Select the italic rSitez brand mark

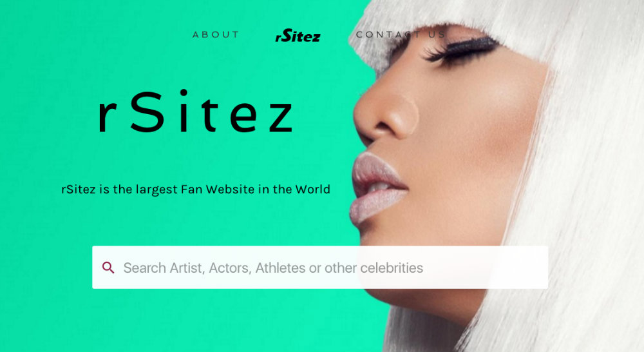(x=298, y=35)
